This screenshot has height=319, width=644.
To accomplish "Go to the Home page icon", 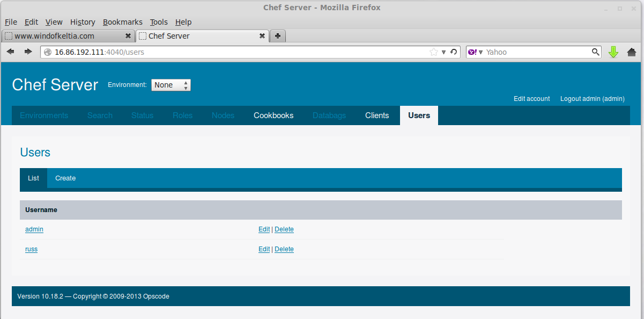I will tap(632, 52).
